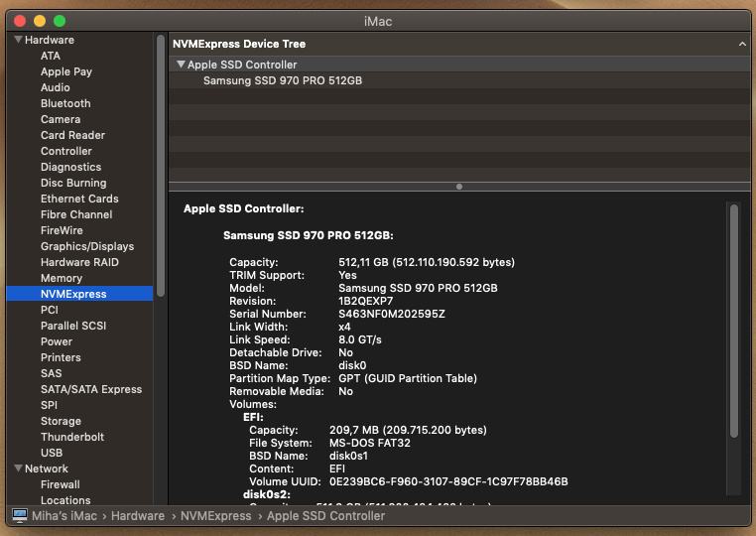Viewport: 756px width, 536px height.
Task: Open the Power section
Action: point(57,341)
